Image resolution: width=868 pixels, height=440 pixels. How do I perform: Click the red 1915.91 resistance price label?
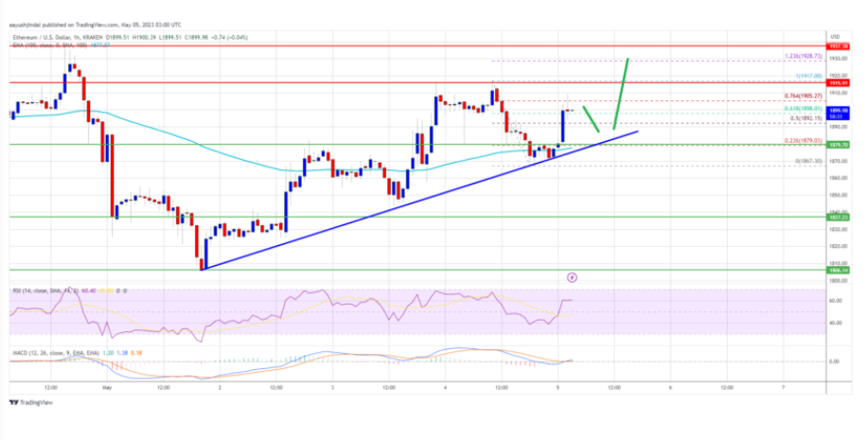click(x=838, y=82)
